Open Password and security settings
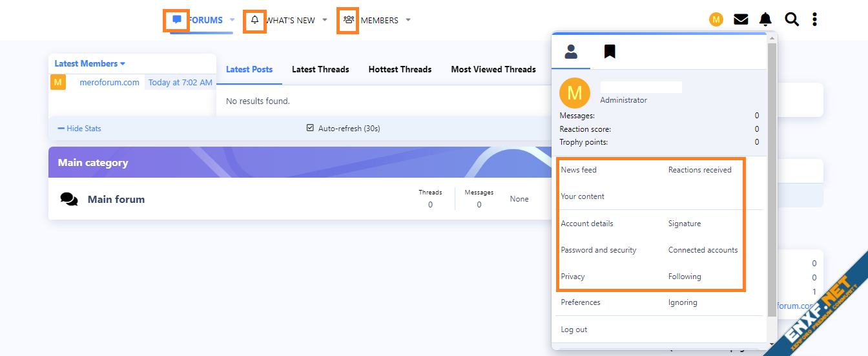This screenshot has width=868, height=356. (x=599, y=250)
